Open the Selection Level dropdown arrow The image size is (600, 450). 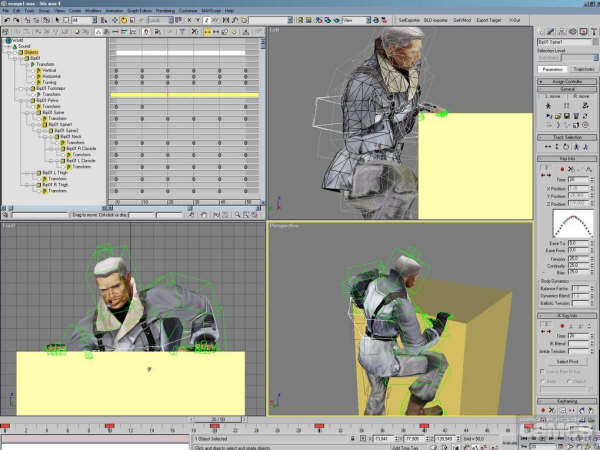point(596,58)
